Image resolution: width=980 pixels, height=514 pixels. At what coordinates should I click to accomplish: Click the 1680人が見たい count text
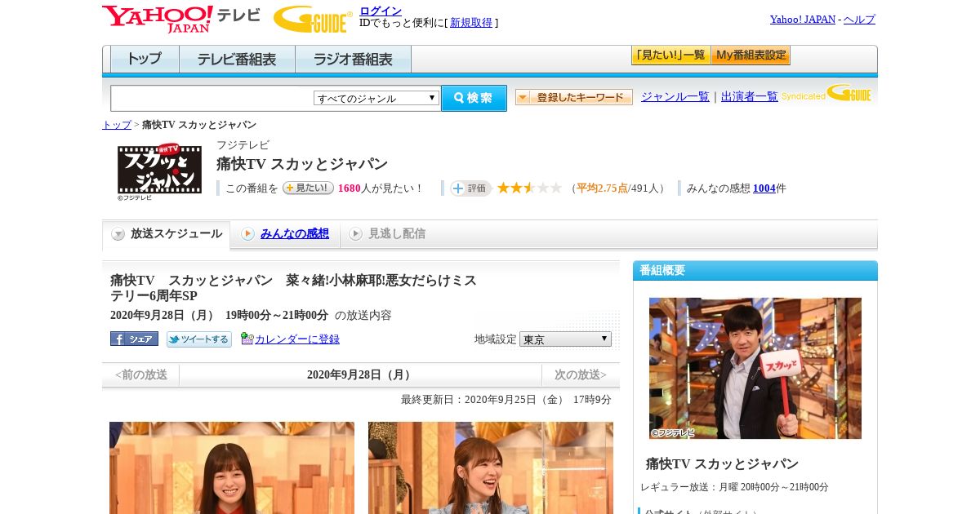click(x=380, y=188)
